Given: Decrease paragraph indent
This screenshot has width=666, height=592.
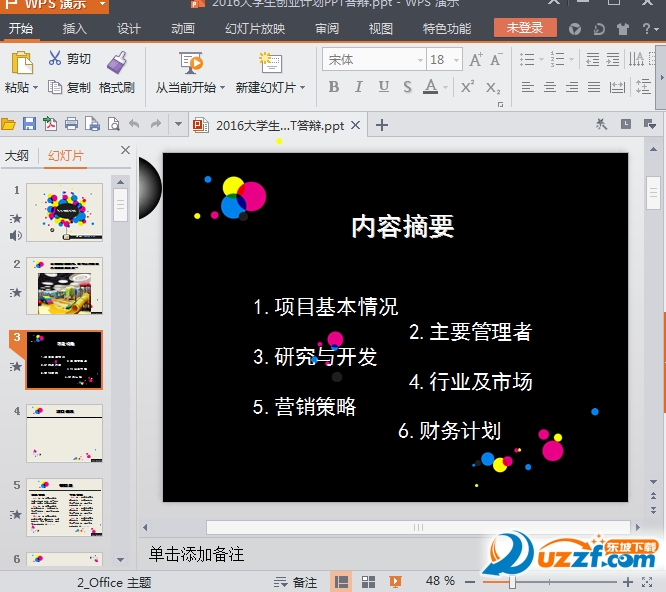Looking at the screenshot, I should point(593,59).
